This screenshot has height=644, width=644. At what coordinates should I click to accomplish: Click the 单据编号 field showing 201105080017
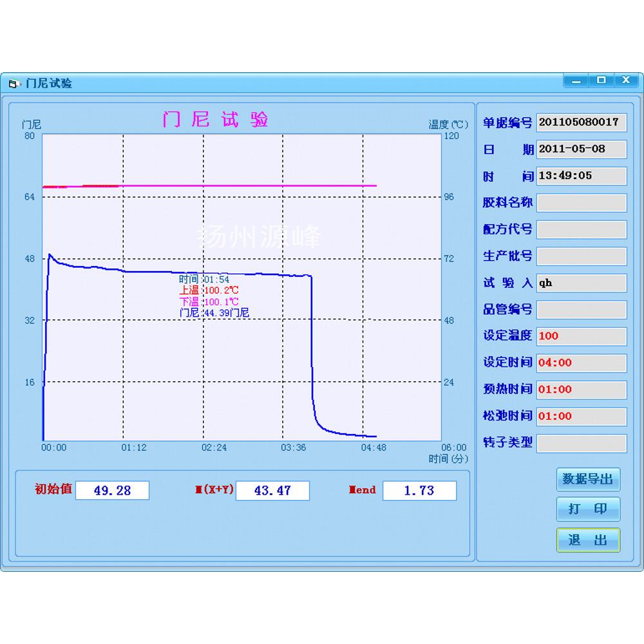(581, 122)
